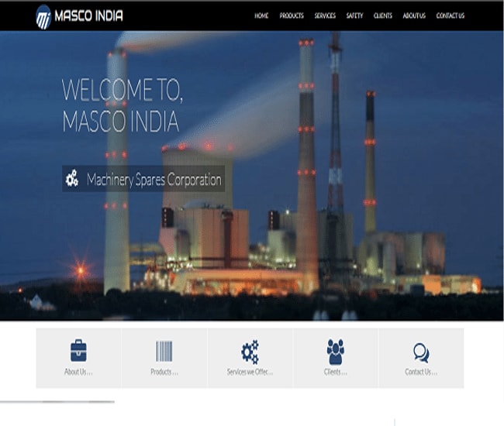The image size is (504, 426).
Task: Click the gears Services icon tile
Action: pyautogui.click(x=250, y=352)
